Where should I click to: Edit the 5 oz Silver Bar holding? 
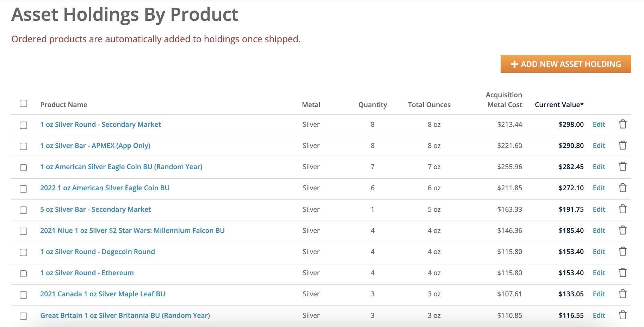599,209
